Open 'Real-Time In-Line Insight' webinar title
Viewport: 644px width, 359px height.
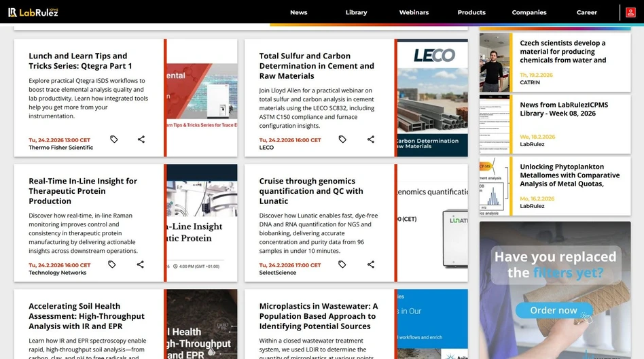click(x=83, y=191)
